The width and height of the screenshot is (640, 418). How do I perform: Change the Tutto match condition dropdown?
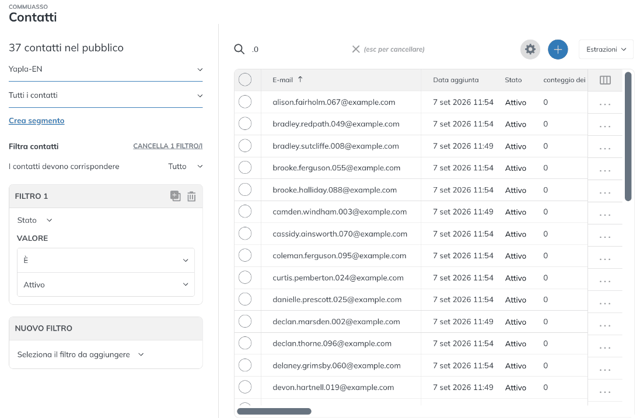coord(185,167)
